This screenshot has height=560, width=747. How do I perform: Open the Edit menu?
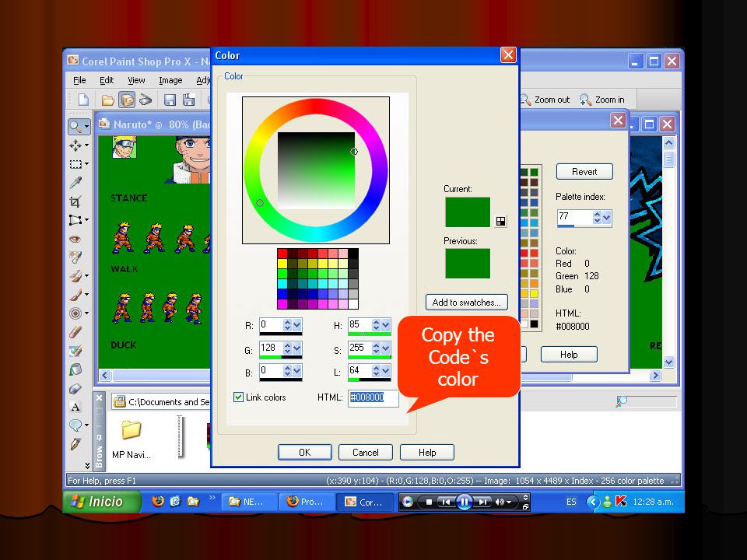point(107,80)
